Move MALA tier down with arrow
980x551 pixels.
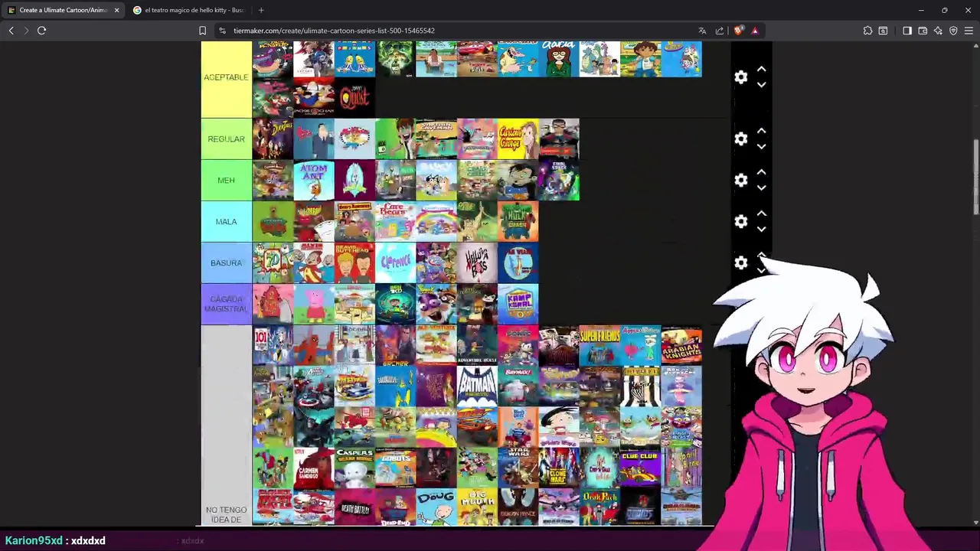(x=761, y=230)
